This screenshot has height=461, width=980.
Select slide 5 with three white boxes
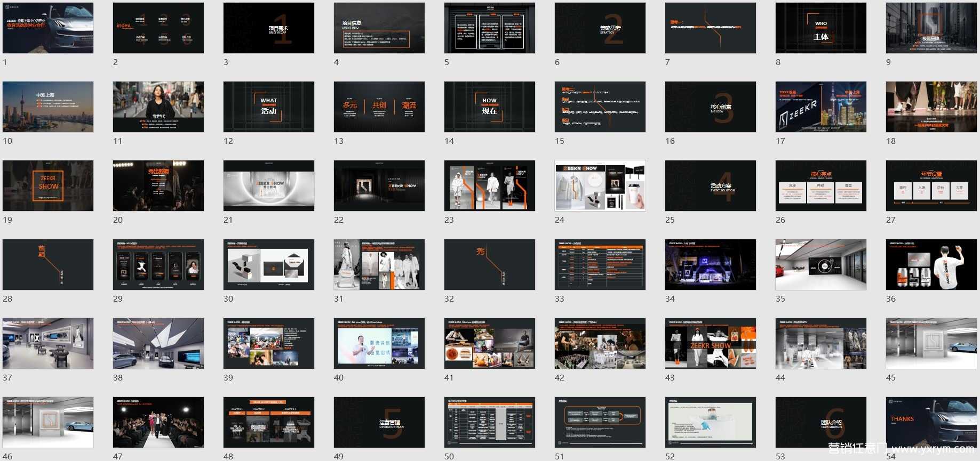(490, 28)
